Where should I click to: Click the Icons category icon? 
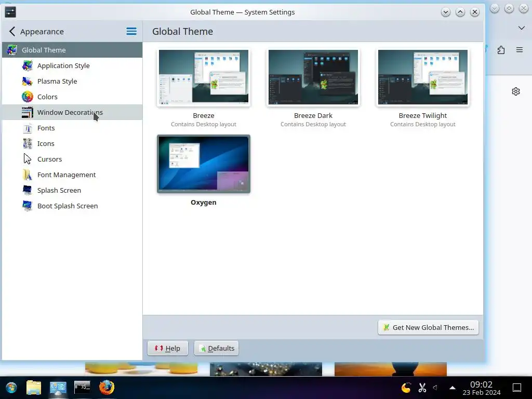tap(28, 143)
